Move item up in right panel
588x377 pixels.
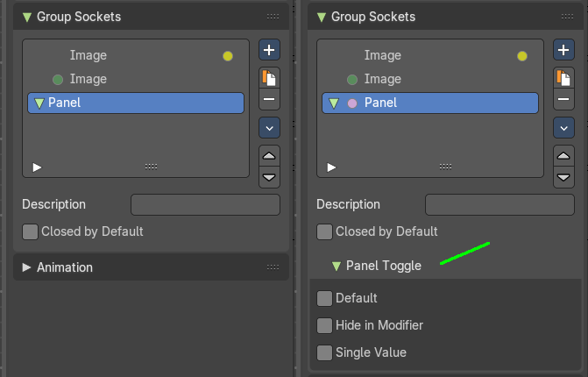563,156
